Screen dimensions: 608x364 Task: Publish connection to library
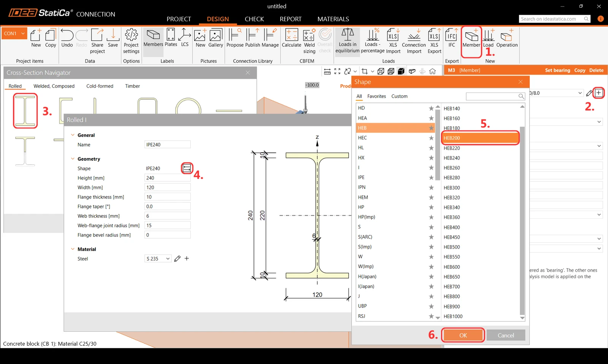pos(252,38)
